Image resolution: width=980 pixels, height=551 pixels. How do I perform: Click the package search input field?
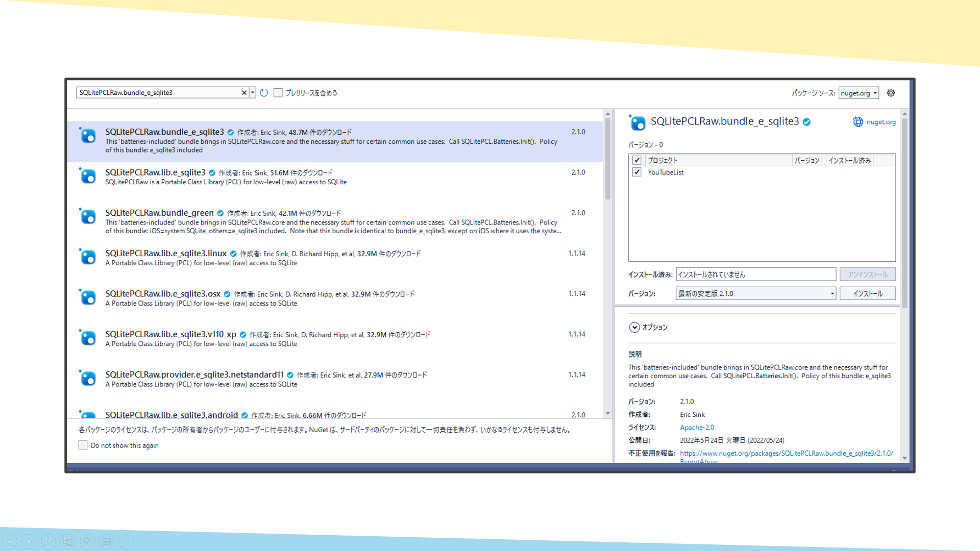point(158,93)
